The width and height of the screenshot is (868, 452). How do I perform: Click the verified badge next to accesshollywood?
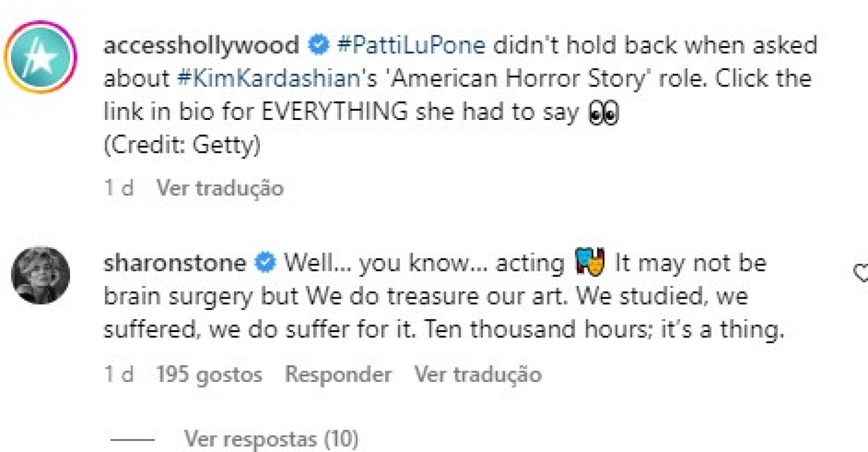pos(319,44)
